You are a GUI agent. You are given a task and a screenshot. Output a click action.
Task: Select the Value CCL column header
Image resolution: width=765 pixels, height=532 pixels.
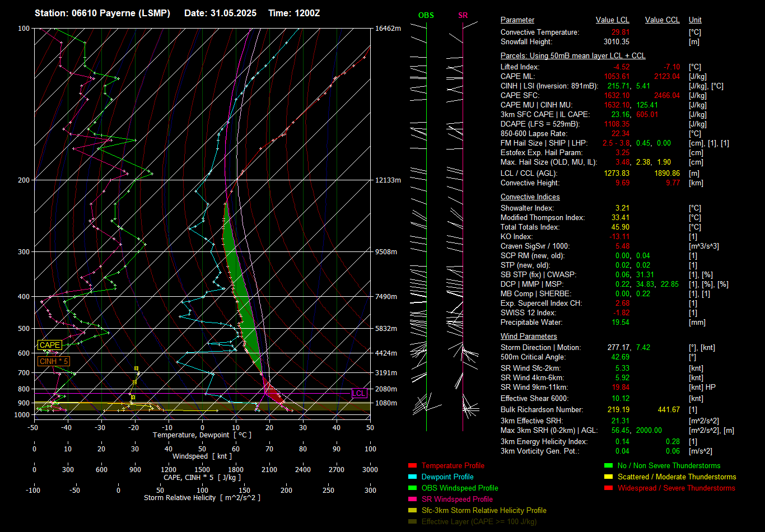tap(662, 20)
